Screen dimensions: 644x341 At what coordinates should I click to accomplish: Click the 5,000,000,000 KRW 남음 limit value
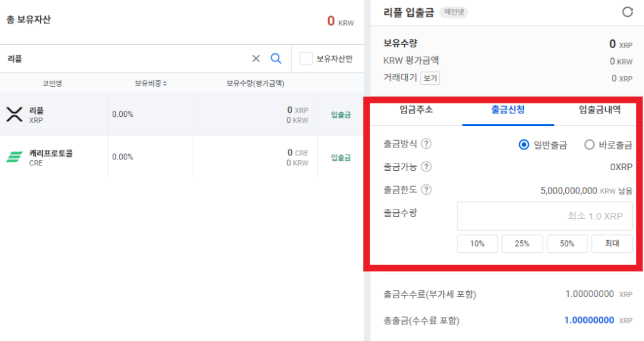coord(586,191)
